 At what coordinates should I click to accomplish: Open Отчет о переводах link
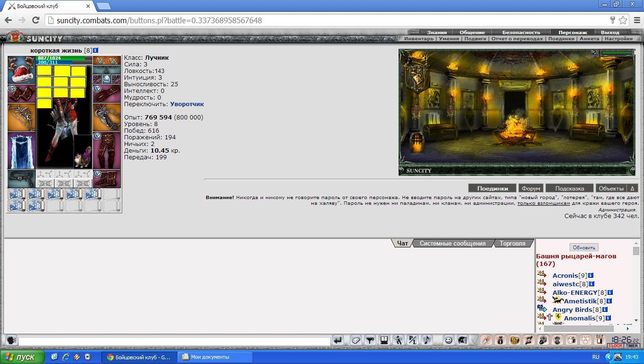517,39
